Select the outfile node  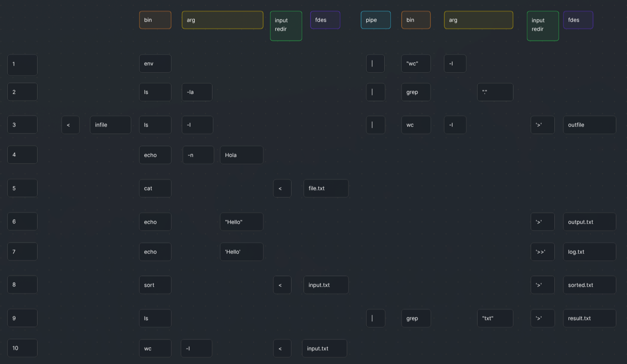[x=589, y=125]
